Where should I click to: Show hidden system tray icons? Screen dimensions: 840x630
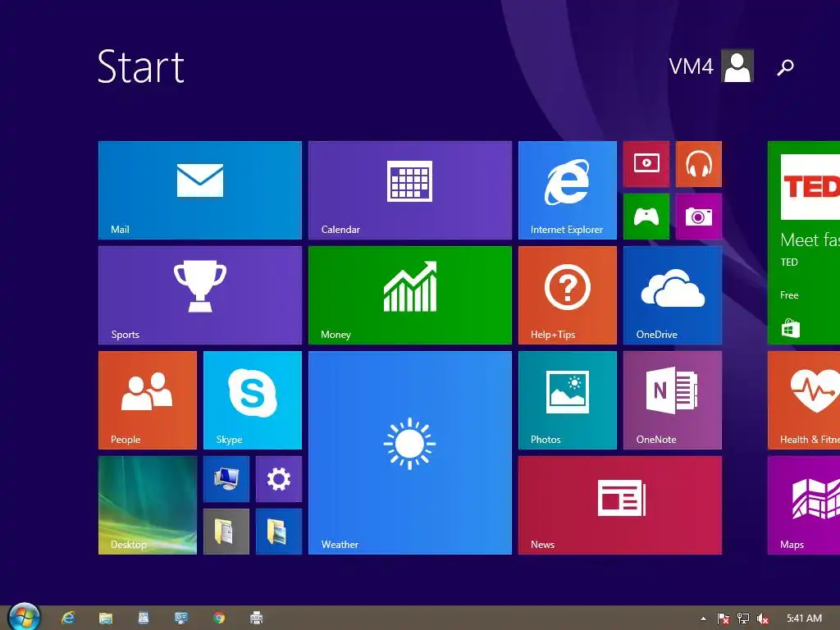pos(703,619)
